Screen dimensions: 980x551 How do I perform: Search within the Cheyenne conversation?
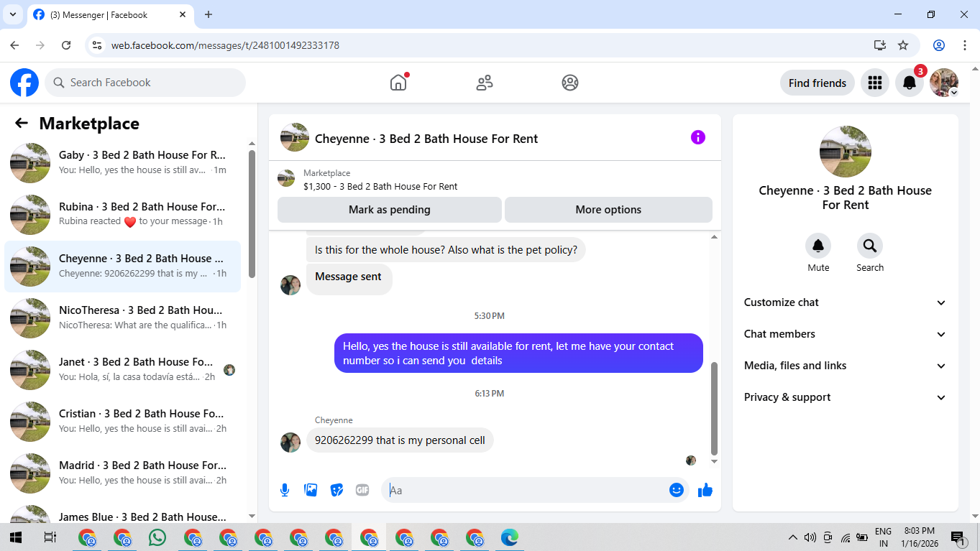point(870,246)
